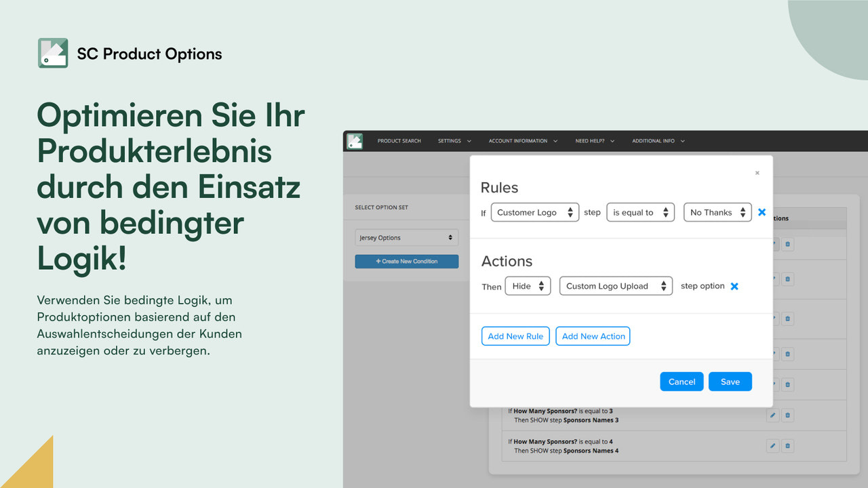Expand the Need Help? menu
This screenshot has width=868, height=488.
(x=595, y=141)
